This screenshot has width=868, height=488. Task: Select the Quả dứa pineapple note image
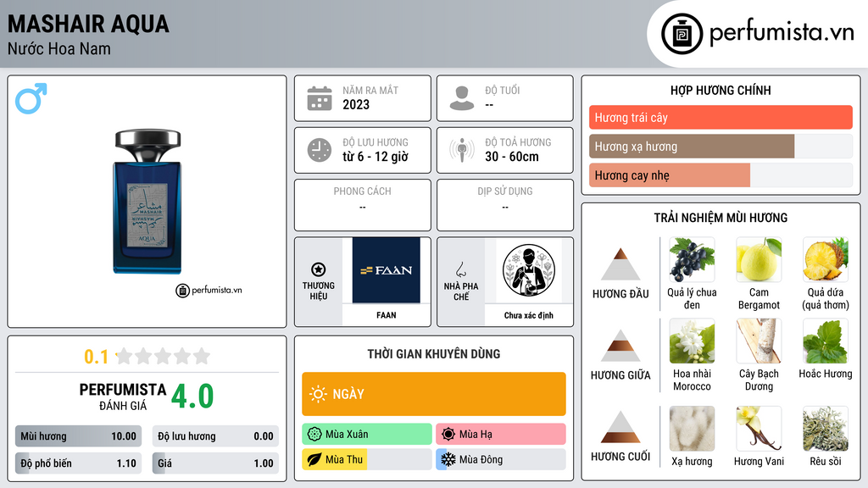[826, 260]
